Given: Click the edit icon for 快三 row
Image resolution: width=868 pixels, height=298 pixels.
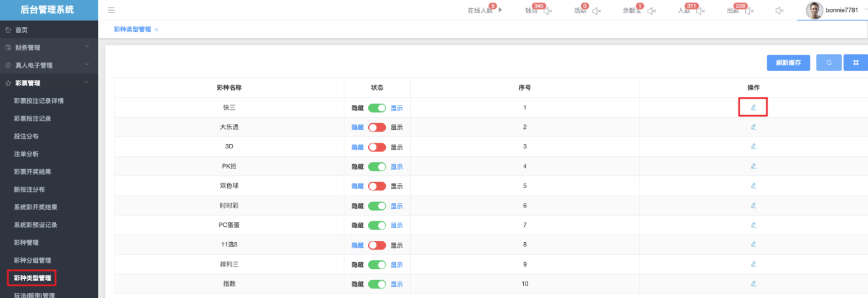Looking at the screenshot, I should (x=753, y=108).
